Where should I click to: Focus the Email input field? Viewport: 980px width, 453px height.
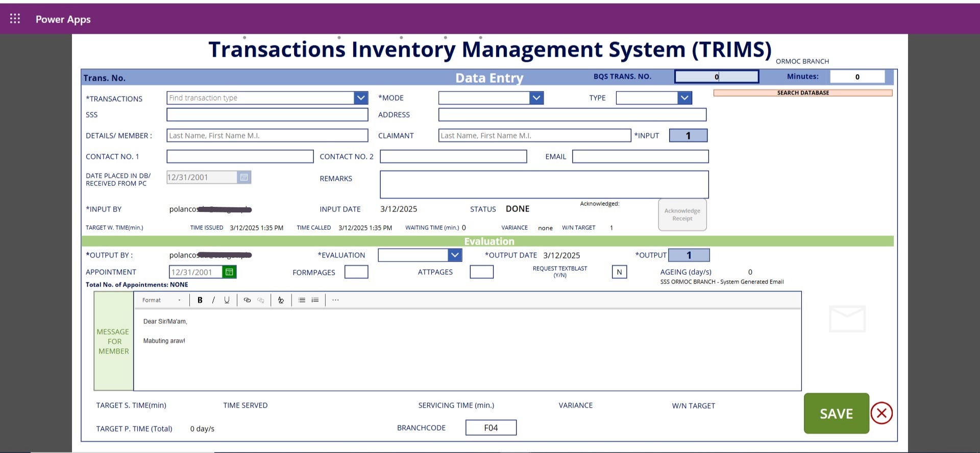641,156
